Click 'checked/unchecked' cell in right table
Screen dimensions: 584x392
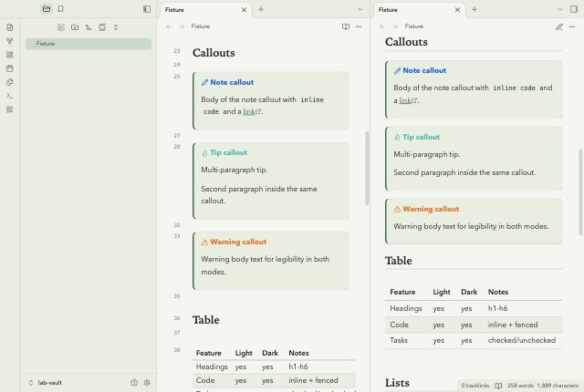[x=521, y=340]
